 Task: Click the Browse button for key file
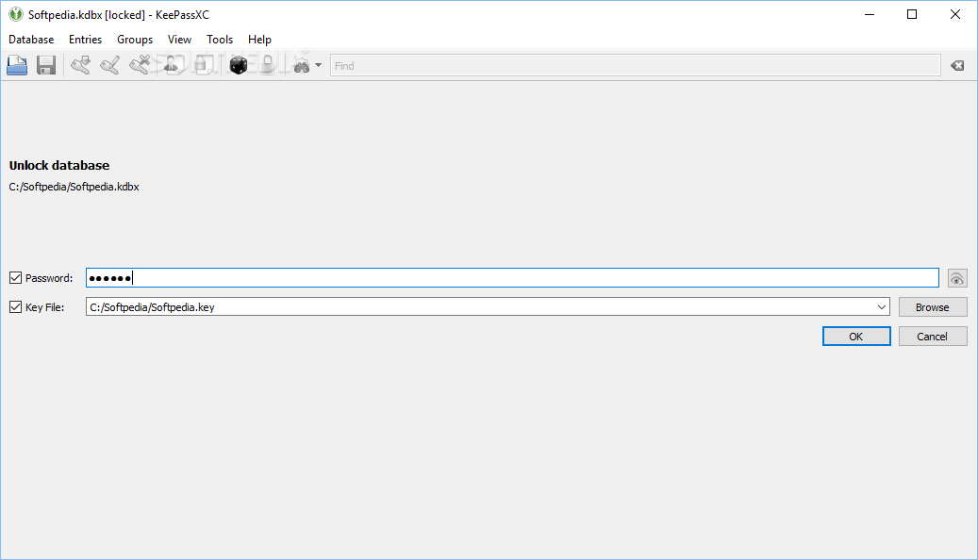933,306
